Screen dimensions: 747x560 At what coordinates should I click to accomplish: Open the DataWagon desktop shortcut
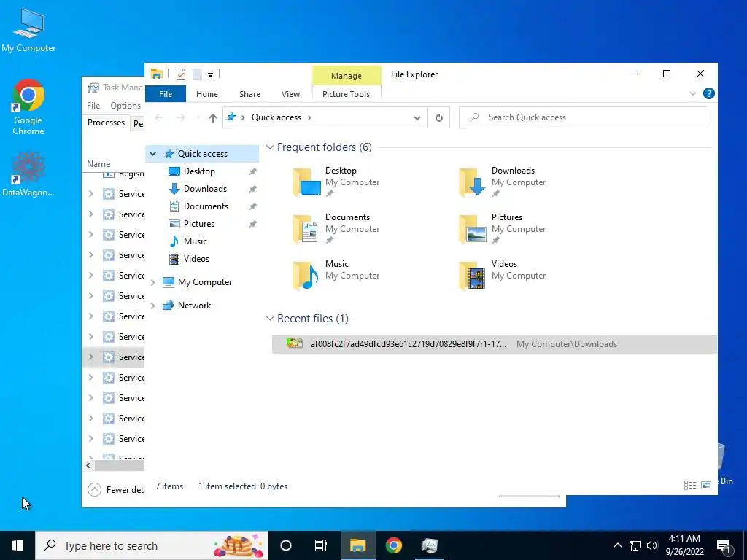pos(28,174)
